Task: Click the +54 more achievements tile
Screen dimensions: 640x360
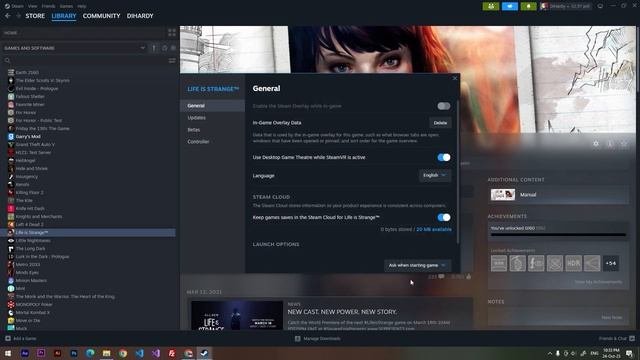Action: pos(611,263)
